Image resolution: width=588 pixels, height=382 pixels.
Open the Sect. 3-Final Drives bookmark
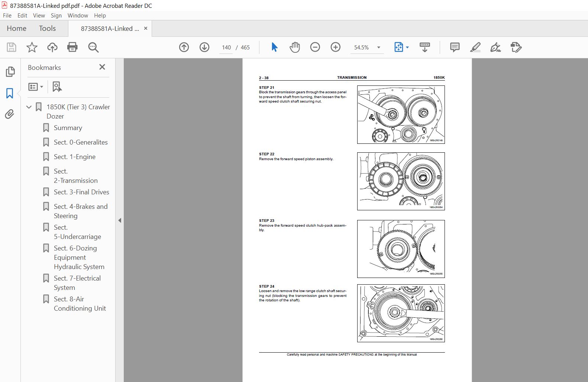81,192
